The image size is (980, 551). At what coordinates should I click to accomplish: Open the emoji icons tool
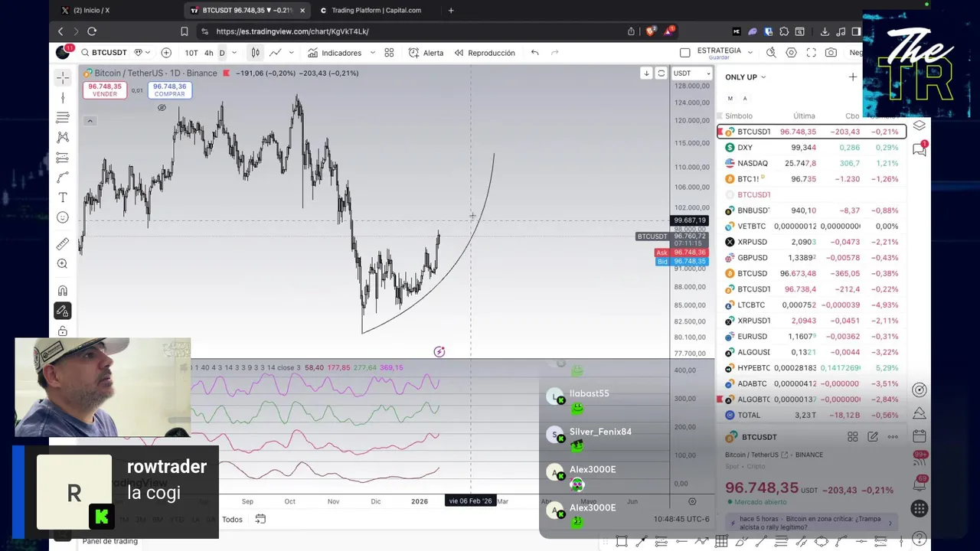pyautogui.click(x=63, y=217)
